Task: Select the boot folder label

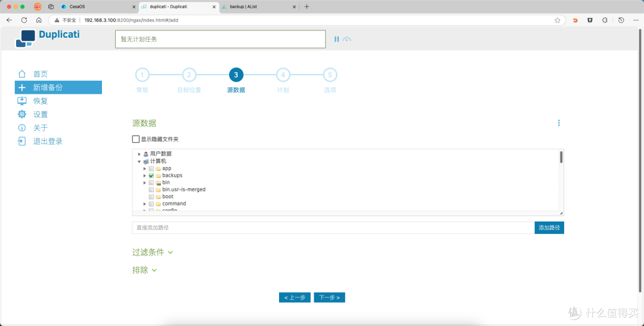Action: [x=168, y=196]
